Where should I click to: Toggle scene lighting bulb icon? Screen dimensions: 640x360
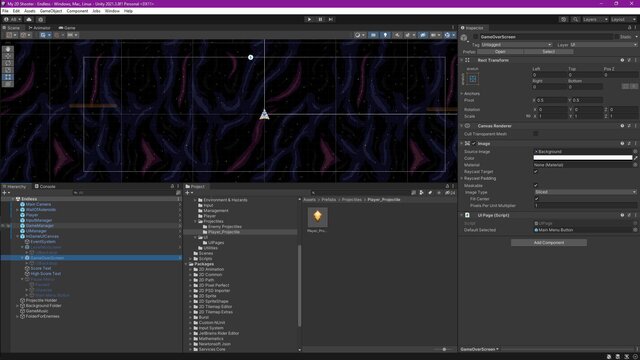[385, 35]
